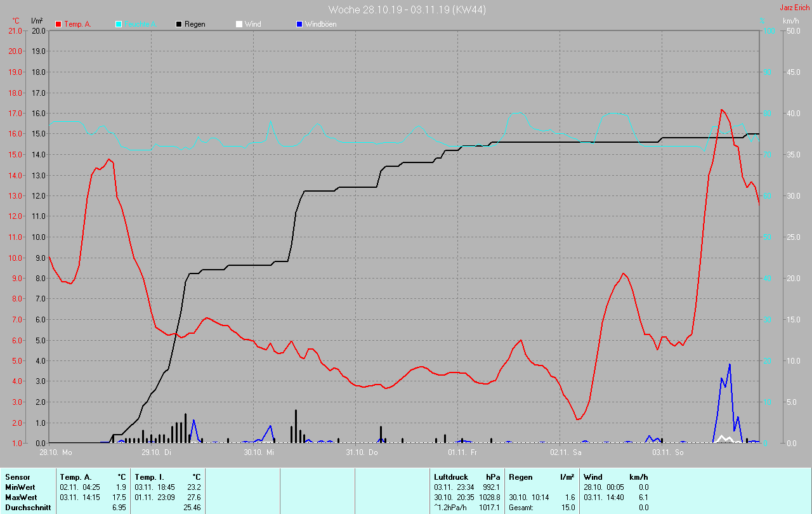Click the chart title Woche 28.10.19 - 03.11.19
This screenshot has width=812, height=514.
click(x=407, y=10)
